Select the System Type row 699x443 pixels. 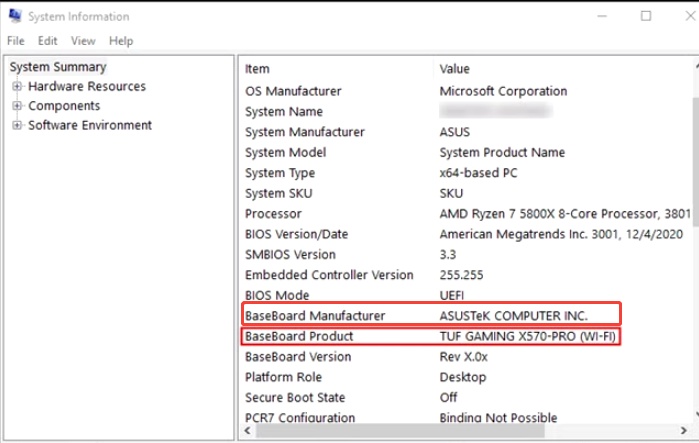[x=467, y=173]
